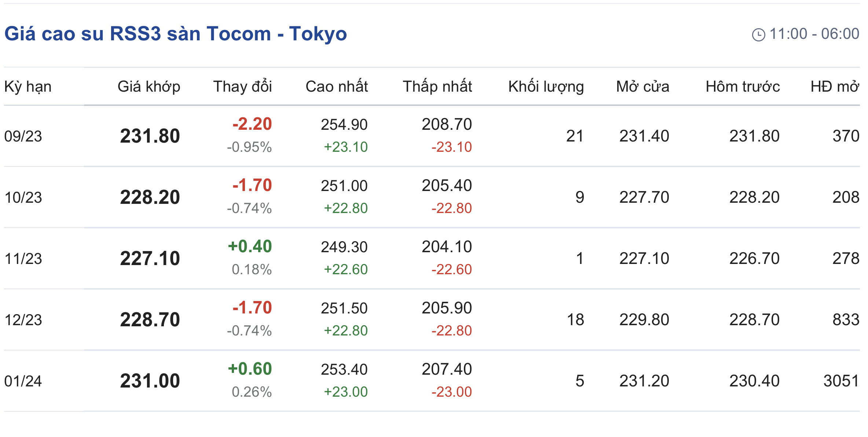Click the 'Thay đổi' column header
The image size is (868, 437).
coord(242,87)
